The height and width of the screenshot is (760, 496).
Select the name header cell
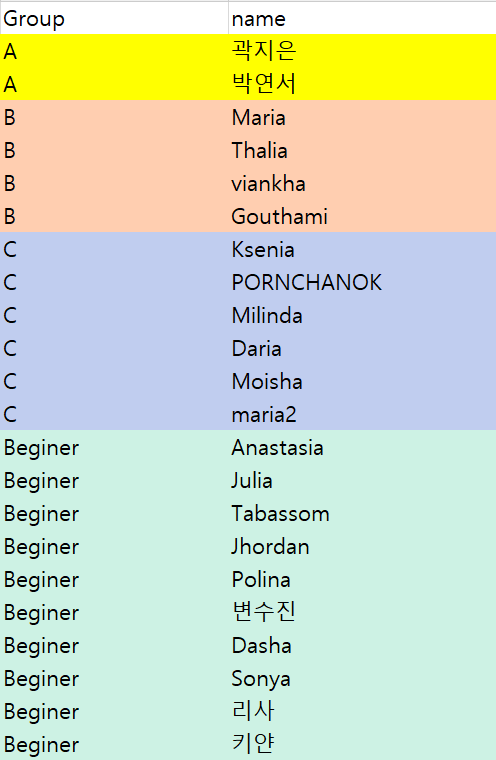pyautogui.click(x=362, y=18)
